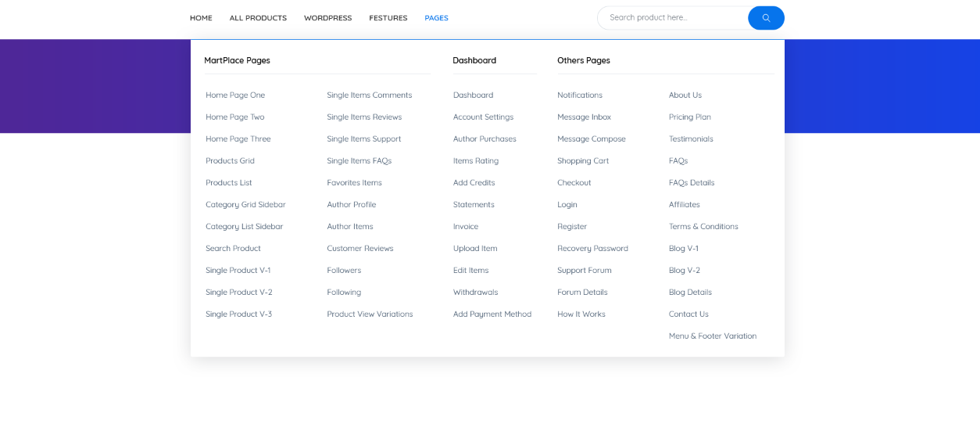Click the product search input field
980x431 pixels.
coord(672,18)
